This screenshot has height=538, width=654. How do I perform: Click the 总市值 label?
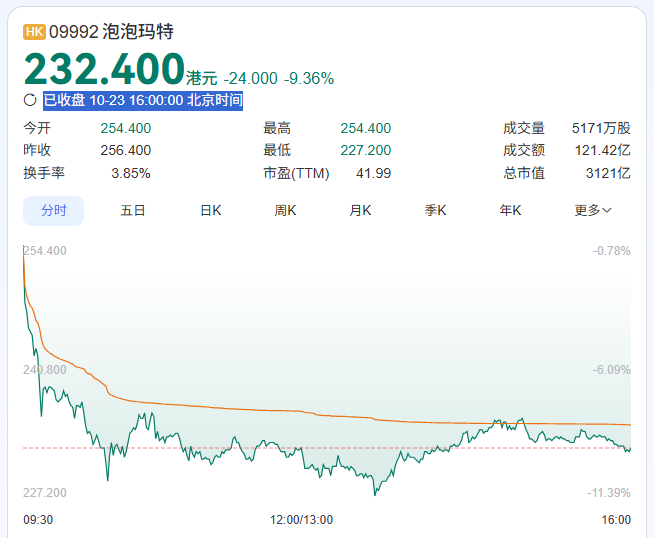pyautogui.click(x=524, y=173)
